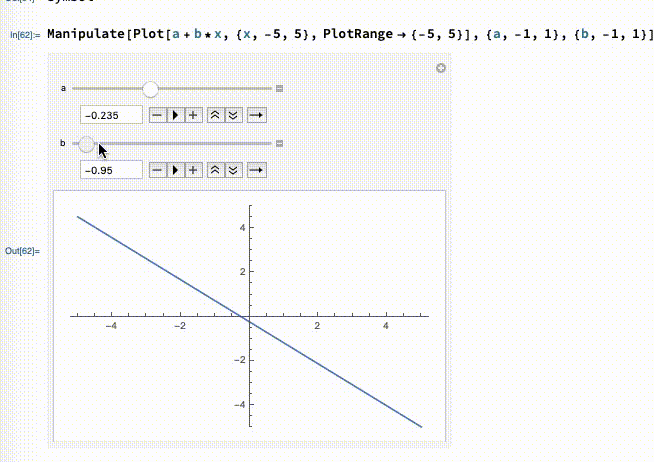Click the y-axis tick label -2
This screenshot has height=462, width=654.
[x=239, y=360]
